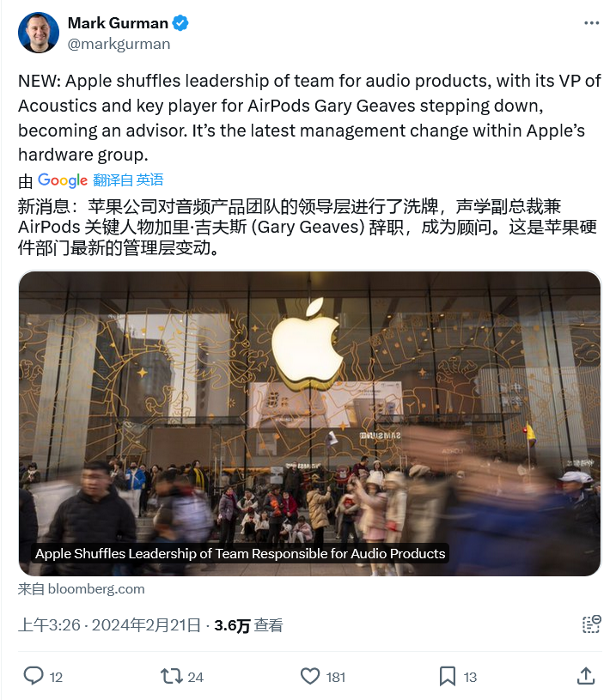Like the tweet with heart icon

tap(310, 676)
